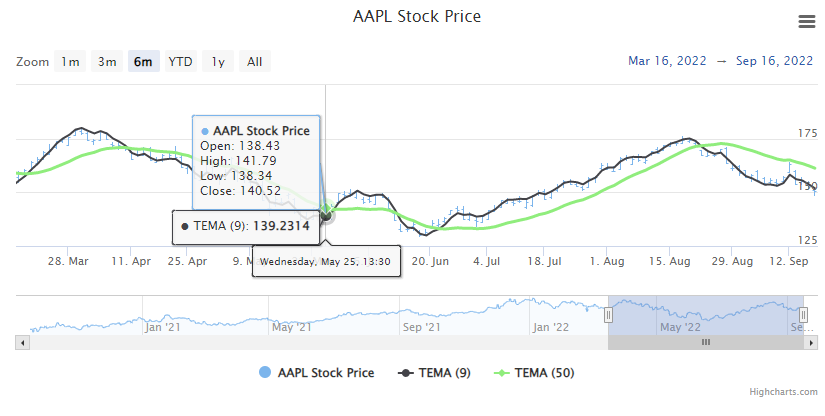Edit the Sep 16, 2022 end date
Screen dimensions: 825x416
pos(774,61)
